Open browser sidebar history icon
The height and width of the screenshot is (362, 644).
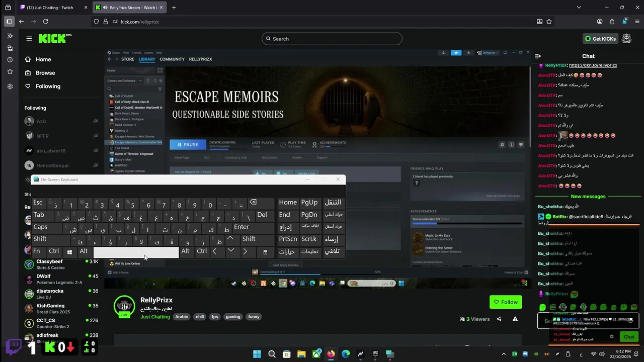click(x=10, y=60)
